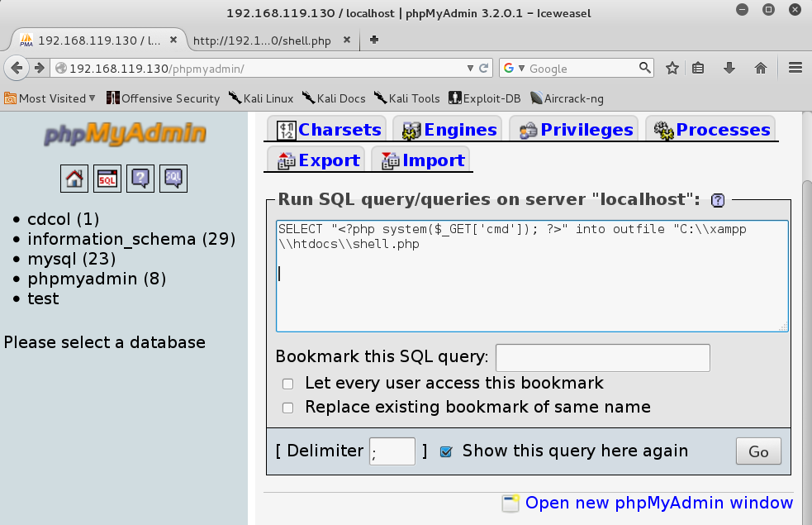Open the Privileges tab
Image resolution: width=812 pixels, height=525 pixels.
pos(576,130)
